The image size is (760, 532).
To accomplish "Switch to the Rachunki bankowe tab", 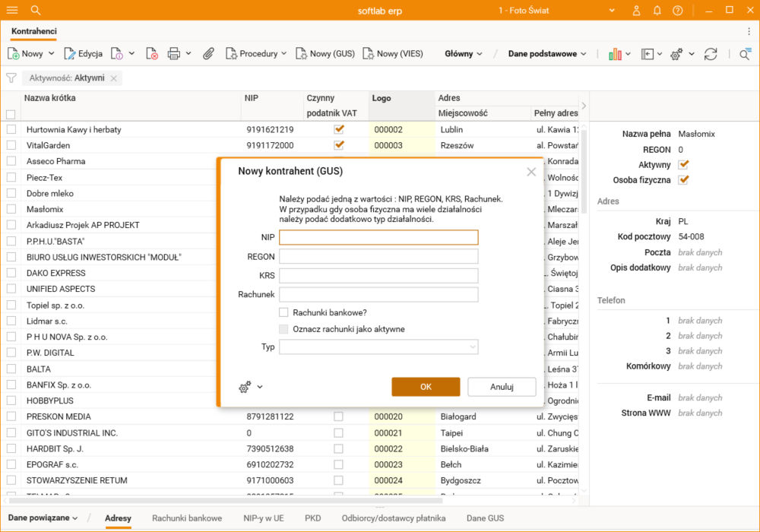I will [x=187, y=518].
